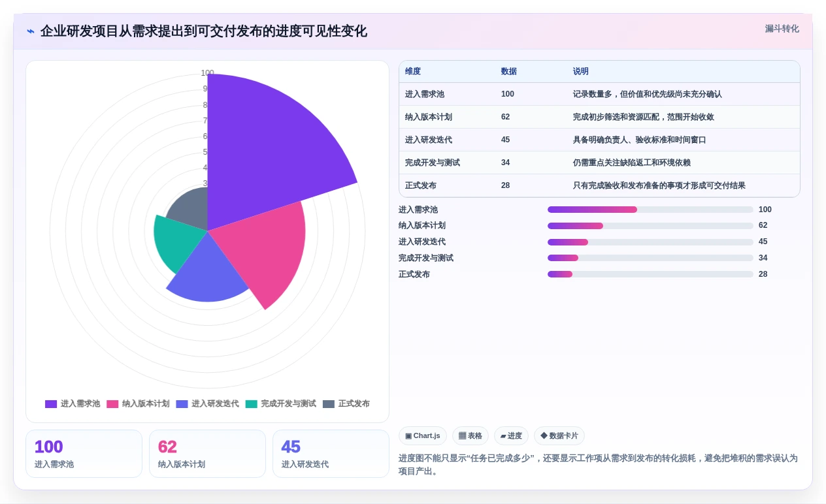The height and width of the screenshot is (504, 826).
Task: Click the 维度 column header
Action: [413, 71]
